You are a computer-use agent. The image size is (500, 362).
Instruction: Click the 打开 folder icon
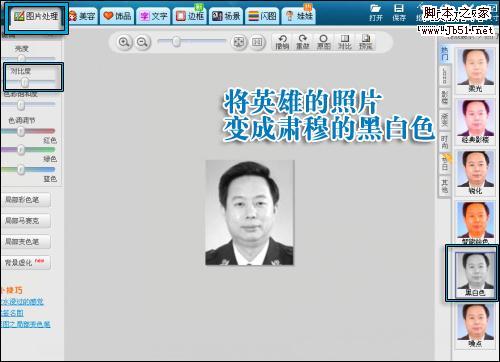click(376, 12)
